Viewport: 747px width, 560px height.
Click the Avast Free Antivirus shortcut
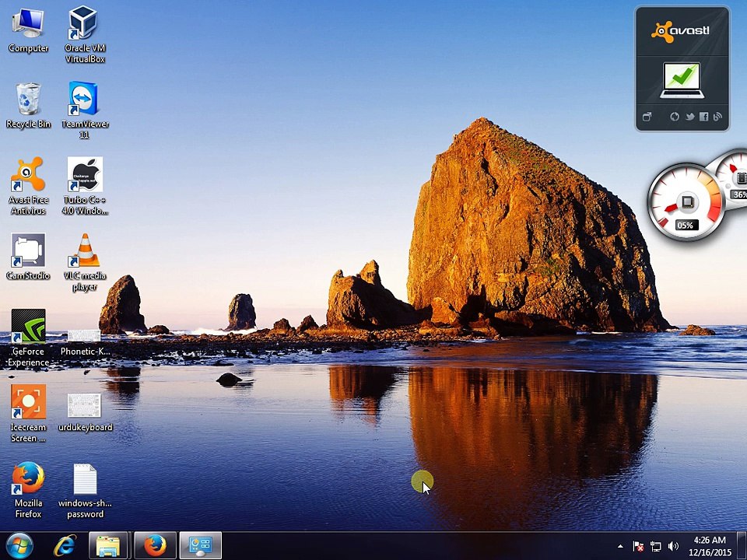point(28,176)
